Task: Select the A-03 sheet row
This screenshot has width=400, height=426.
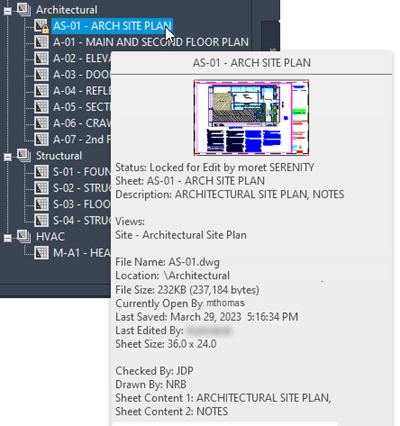Action: [82, 74]
